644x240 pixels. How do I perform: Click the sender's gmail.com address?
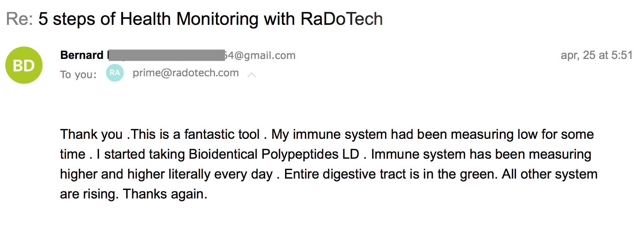[x=261, y=55]
